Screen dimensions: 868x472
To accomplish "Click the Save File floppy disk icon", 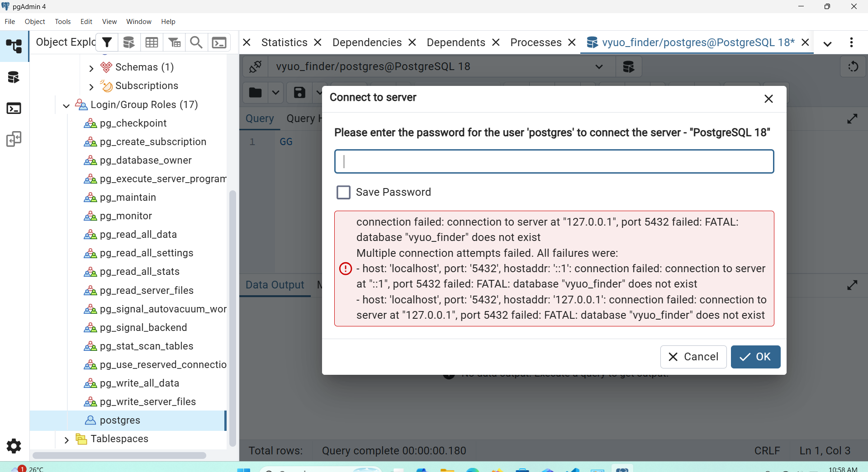I will pyautogui.click(x=299, y=93).
